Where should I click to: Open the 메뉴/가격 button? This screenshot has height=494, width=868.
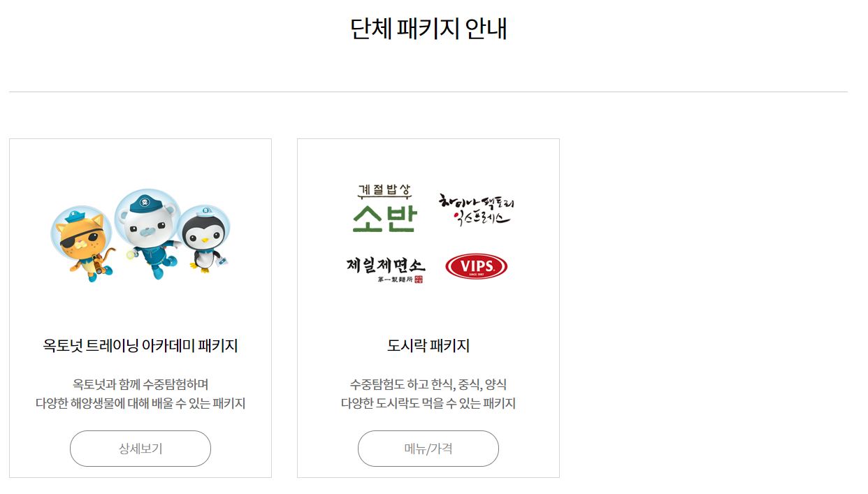coord(428,449)
